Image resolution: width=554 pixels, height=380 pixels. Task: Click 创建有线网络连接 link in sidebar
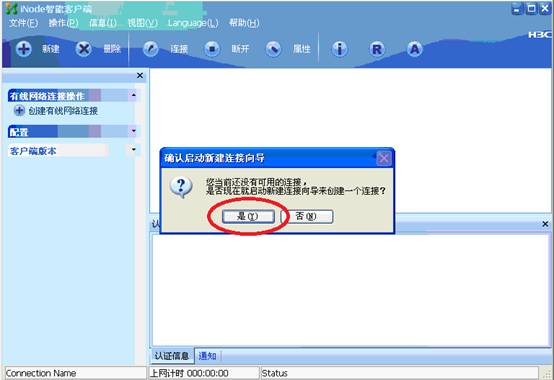pyautogui.click(x=63, y=111)
